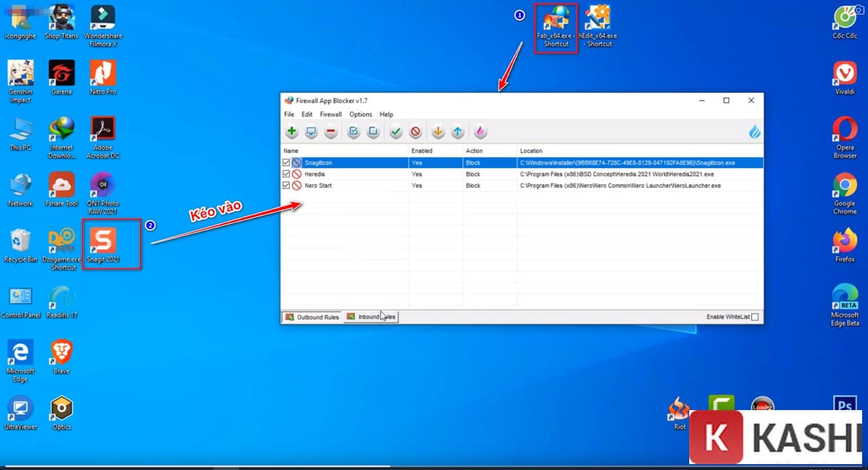The image size is (868, 470).
Task: Click the green checkmark Allow icon
Action: [396, 132]
